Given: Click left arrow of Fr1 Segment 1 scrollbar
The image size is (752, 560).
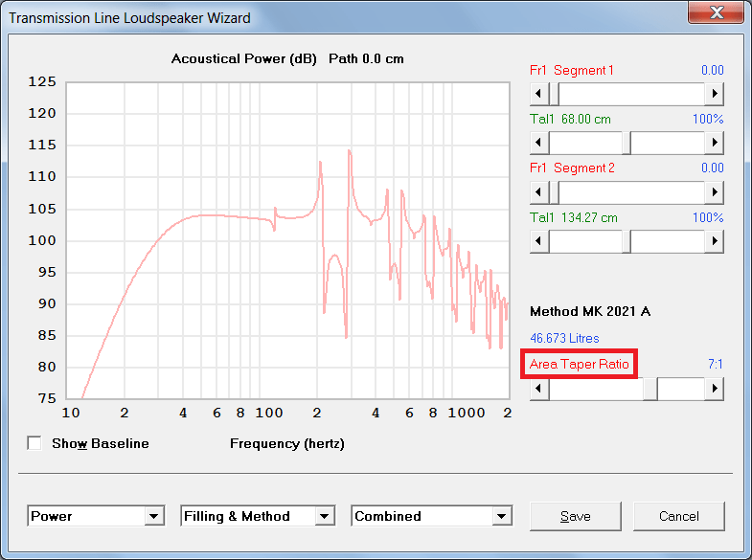Looking at the screenshot, I should coord(539,94).
